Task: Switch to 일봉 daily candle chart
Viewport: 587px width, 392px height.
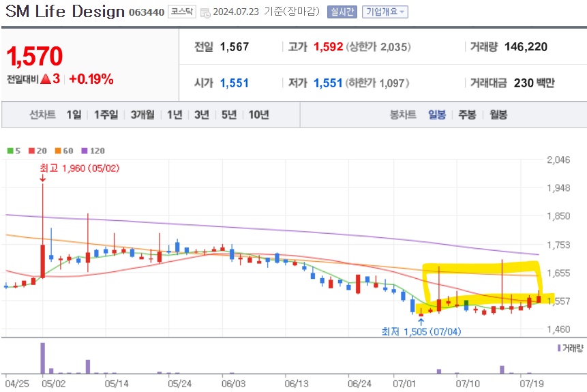Action: tap(437, 115)
